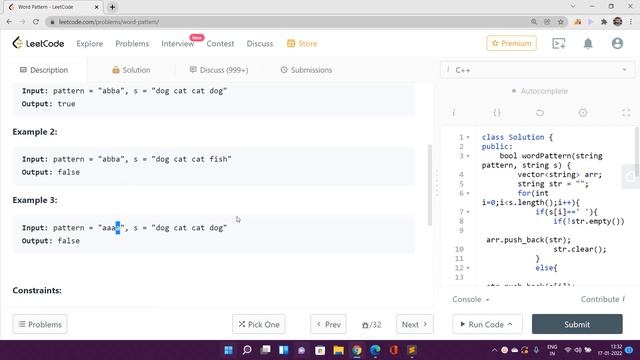Open the C++ language dropdown
This screenshot has width=640, height=360.
538,70
